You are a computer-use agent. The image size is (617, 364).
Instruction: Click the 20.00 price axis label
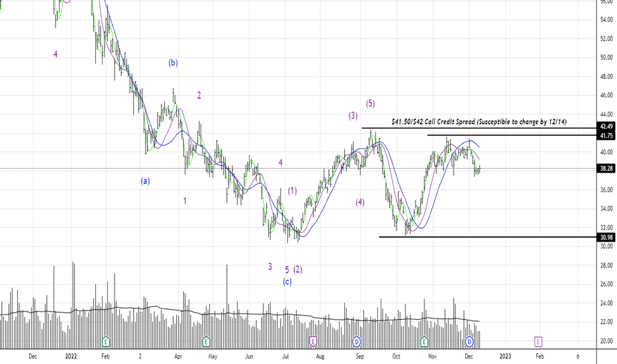point(606,341)
